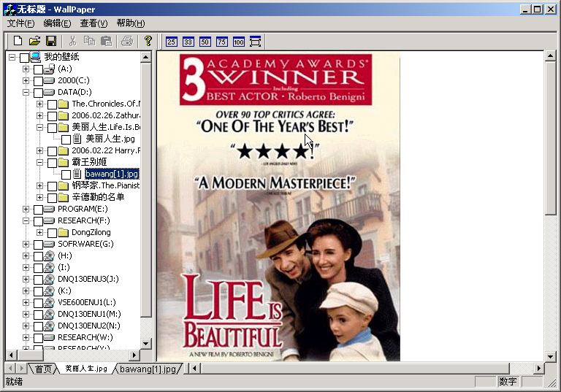Viewport: 561px width, 392px height.
Task: Switch to the bawang[1].jpg tab
Action: [148, 369]
